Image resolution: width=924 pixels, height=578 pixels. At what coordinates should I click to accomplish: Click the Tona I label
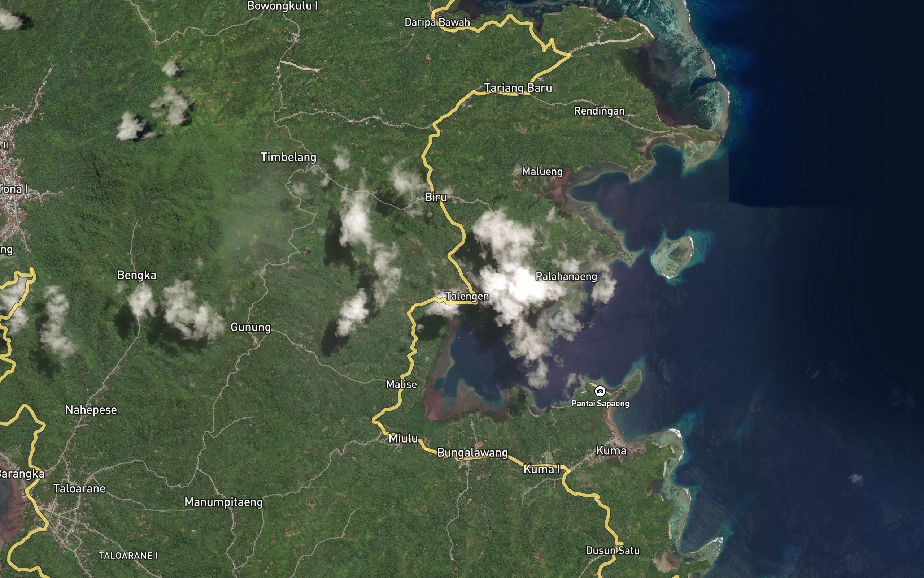[14, 189]
